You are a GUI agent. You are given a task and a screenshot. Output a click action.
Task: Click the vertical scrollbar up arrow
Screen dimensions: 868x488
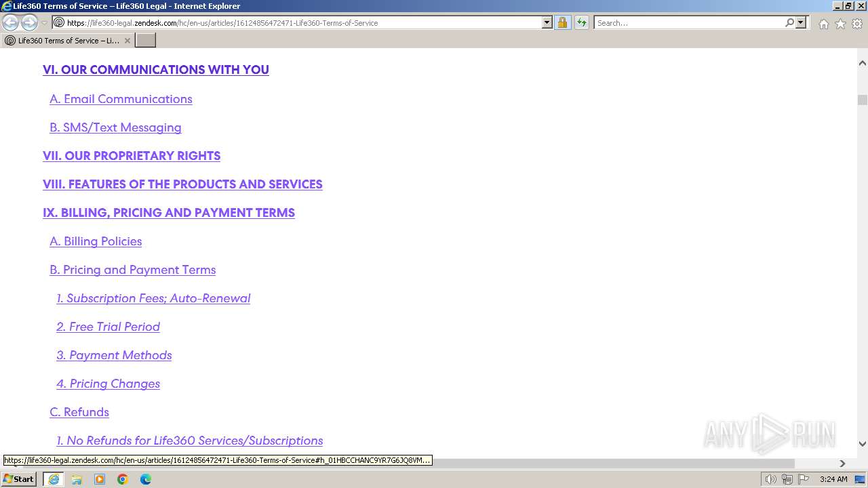[x=862, y=63]
